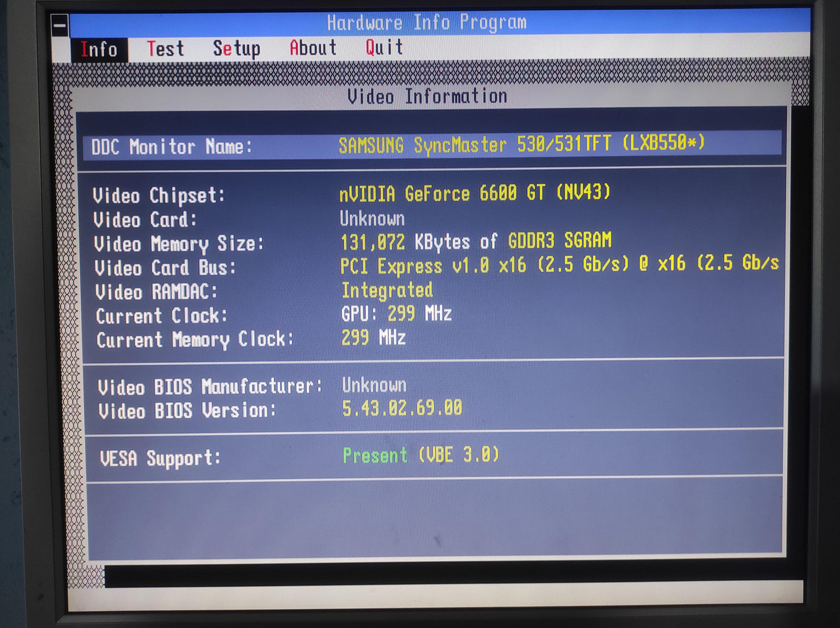Select the Video BIOS Version 5.43.02.69.00 value
Viewport: 840px width, 628px height.
pos(402,408)
